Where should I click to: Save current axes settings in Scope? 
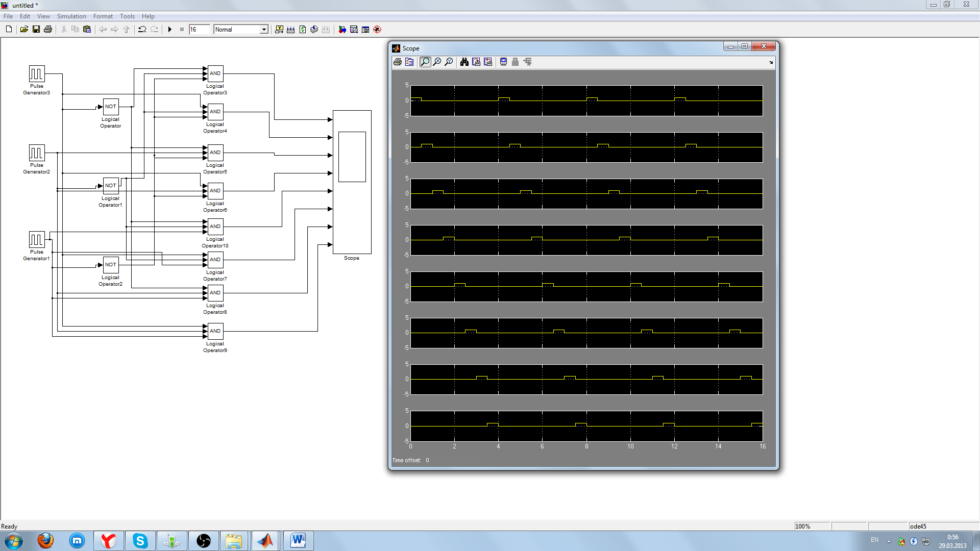click(x=476, y=62)
